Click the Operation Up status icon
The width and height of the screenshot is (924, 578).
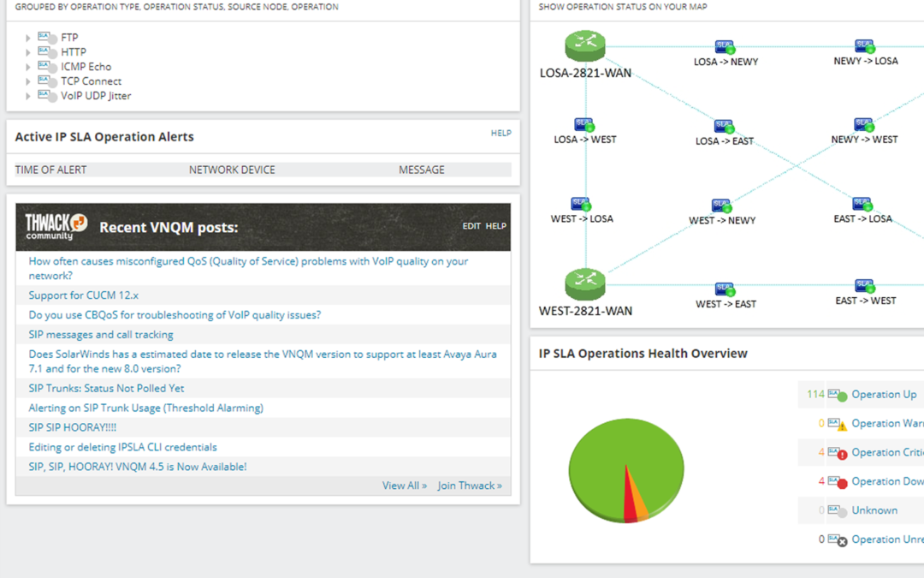(x=838, y=395)
